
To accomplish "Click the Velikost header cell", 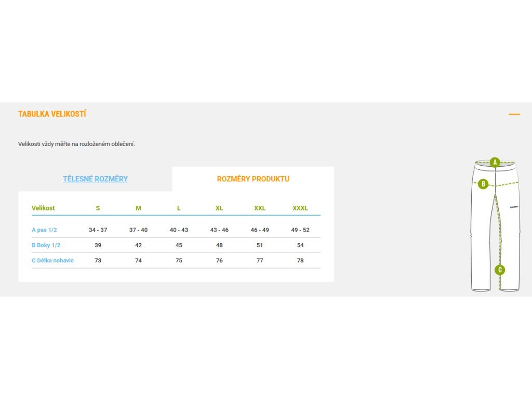I will (x=43, y=208).
